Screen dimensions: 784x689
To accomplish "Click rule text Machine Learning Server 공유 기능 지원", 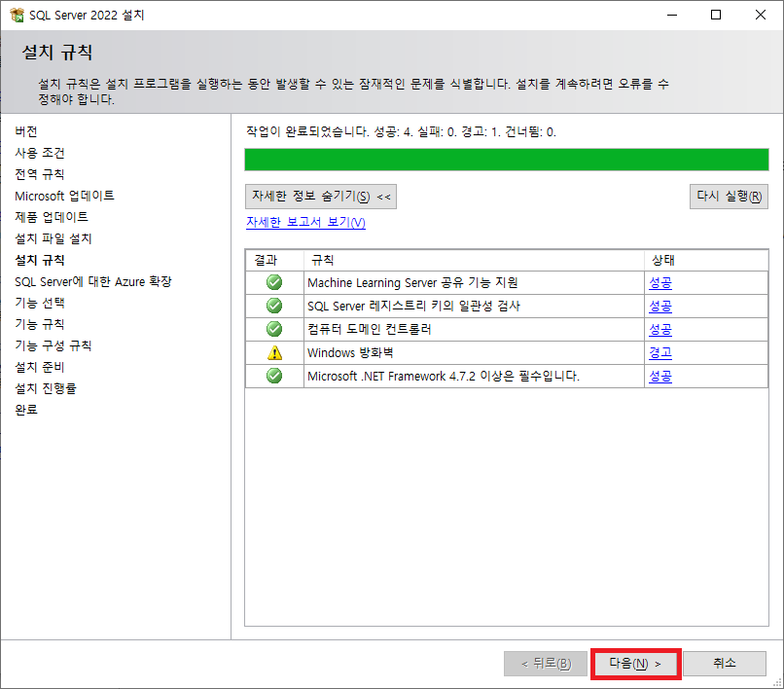I will (412, 283).
